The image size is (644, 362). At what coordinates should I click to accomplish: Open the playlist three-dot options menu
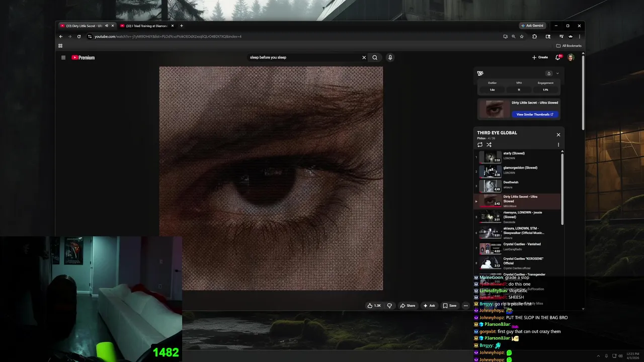558,145
